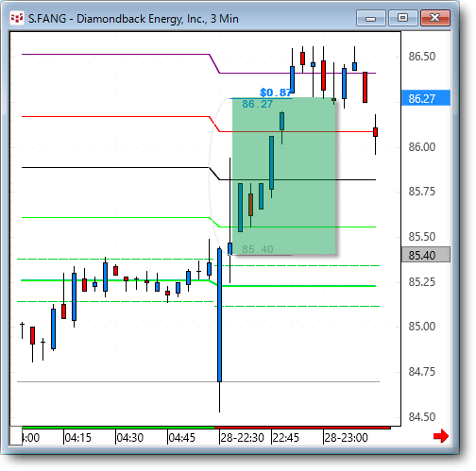The width and height of the screenshot is (476, 471).
Task: Click the 04:15 time axis label
Action: [x=77, y=438]
